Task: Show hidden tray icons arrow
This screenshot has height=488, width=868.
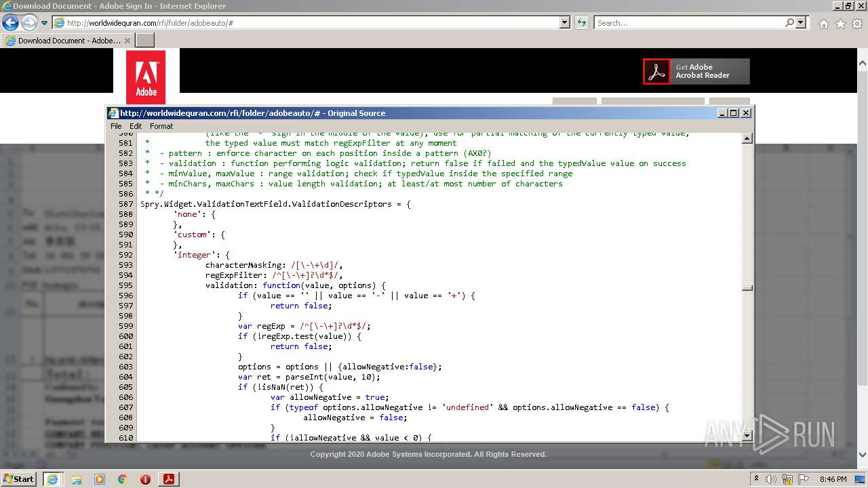Action: point(757,479)
